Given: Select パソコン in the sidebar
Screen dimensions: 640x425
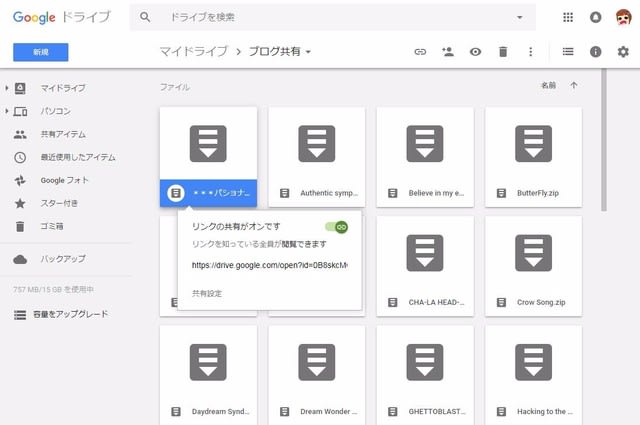Looking at the screenshot, I should pyautogui.click(x=56, y=111).
